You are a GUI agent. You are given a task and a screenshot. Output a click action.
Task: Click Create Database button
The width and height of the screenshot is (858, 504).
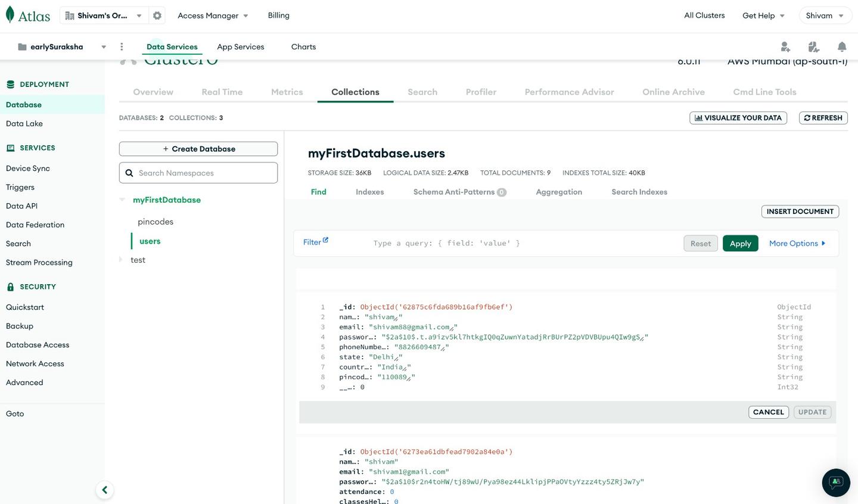point(198,149)
